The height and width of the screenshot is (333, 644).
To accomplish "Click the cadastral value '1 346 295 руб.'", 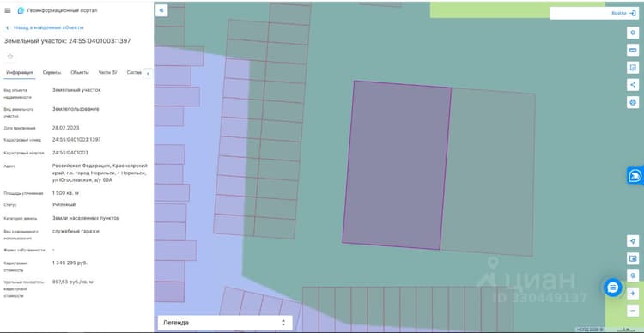I will point(70,263).
